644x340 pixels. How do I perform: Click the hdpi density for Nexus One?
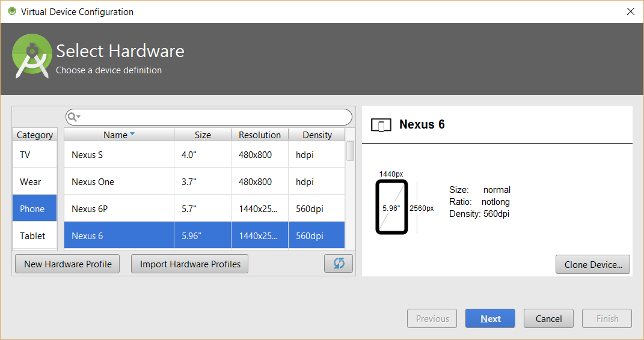pos(317,181)
